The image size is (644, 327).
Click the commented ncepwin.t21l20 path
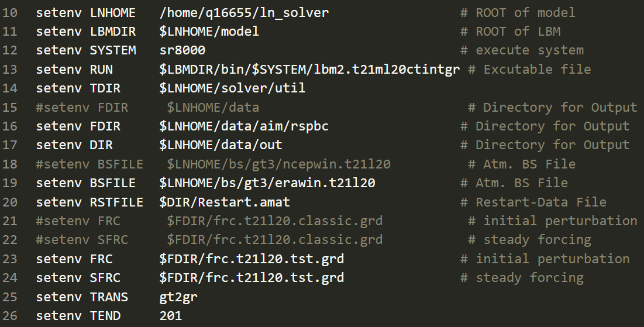tap(278, 164)
